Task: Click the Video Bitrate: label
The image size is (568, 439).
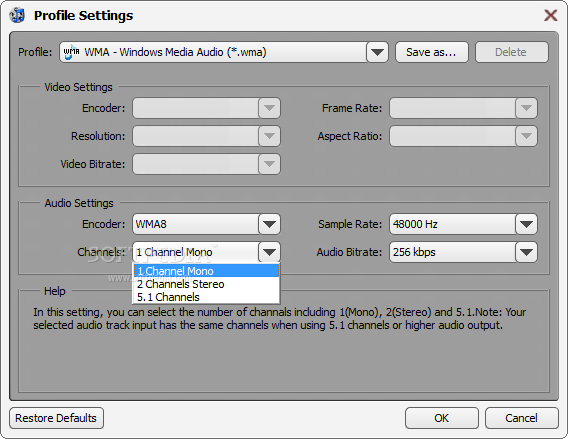Action: 92,164
